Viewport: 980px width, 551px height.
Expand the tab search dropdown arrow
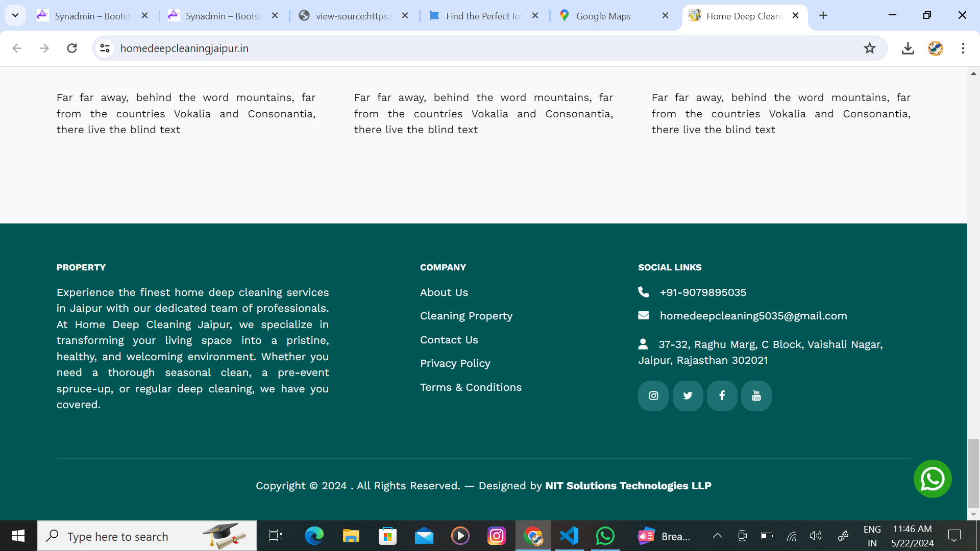pos(15,15)
